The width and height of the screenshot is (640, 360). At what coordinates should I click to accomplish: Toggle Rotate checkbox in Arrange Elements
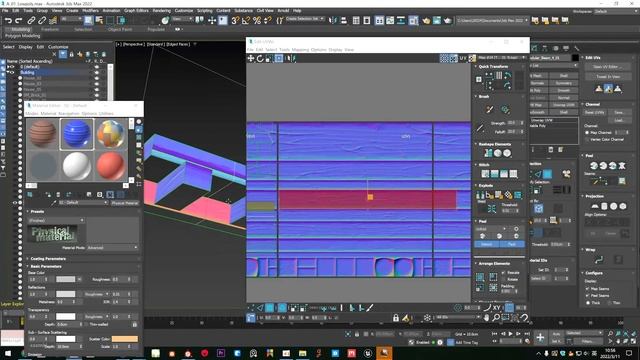pyautogui.click(x=503, y=279)
